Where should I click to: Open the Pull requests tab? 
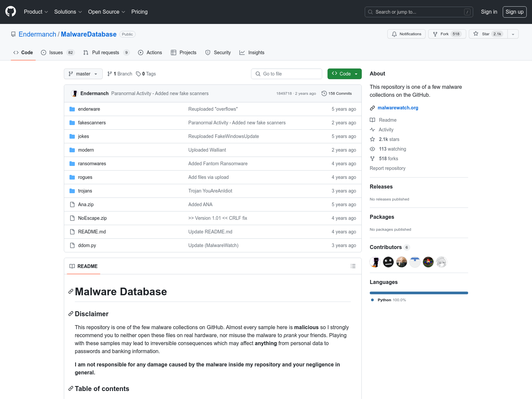pos(106,53)
